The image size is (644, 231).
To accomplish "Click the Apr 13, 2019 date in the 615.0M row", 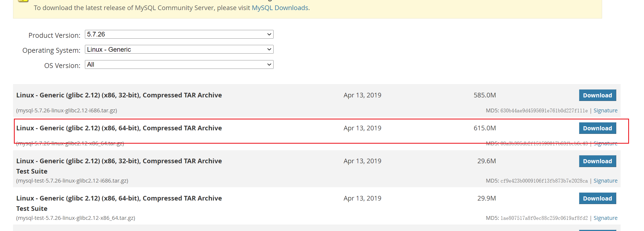I will 362,128.
